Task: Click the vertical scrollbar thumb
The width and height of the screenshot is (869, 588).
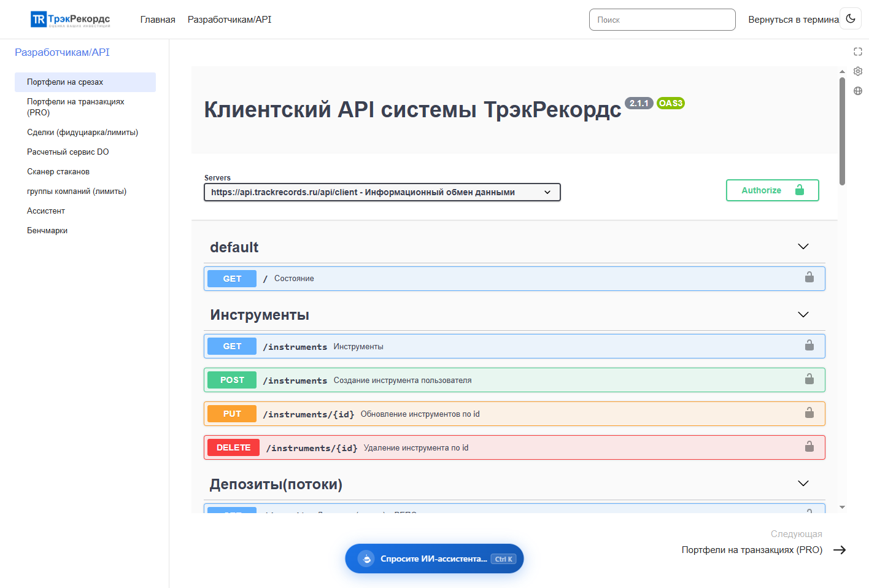Action: [x=842, y=131]
